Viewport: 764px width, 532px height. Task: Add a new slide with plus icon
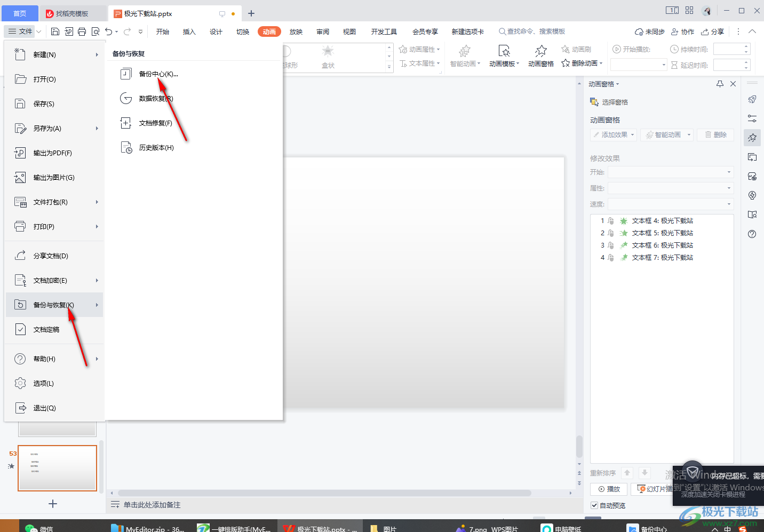[x=53, y=504]
